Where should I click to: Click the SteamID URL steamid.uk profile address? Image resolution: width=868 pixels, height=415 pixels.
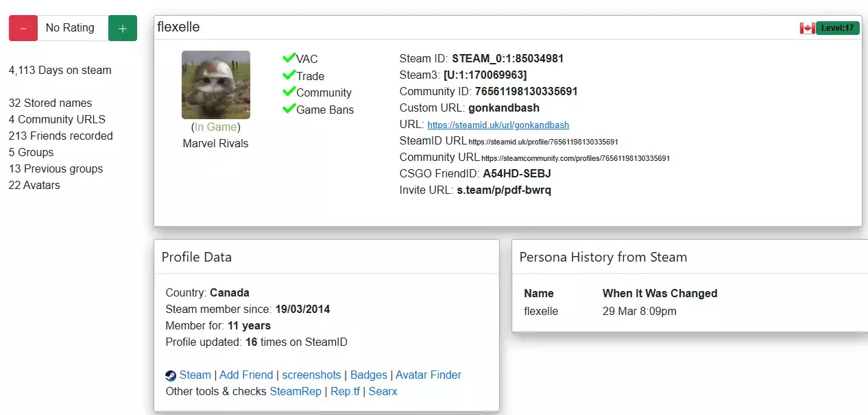[544, 142]
